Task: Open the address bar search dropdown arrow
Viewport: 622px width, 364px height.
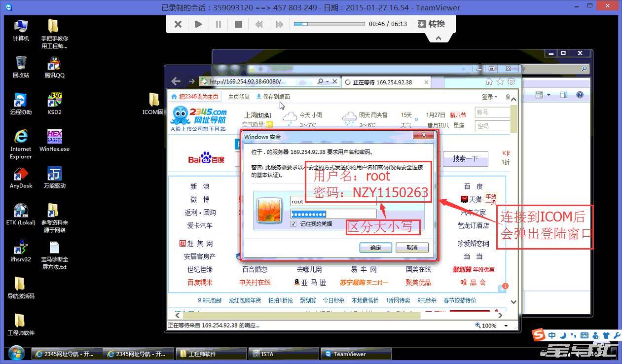Action: pos(327,81)
